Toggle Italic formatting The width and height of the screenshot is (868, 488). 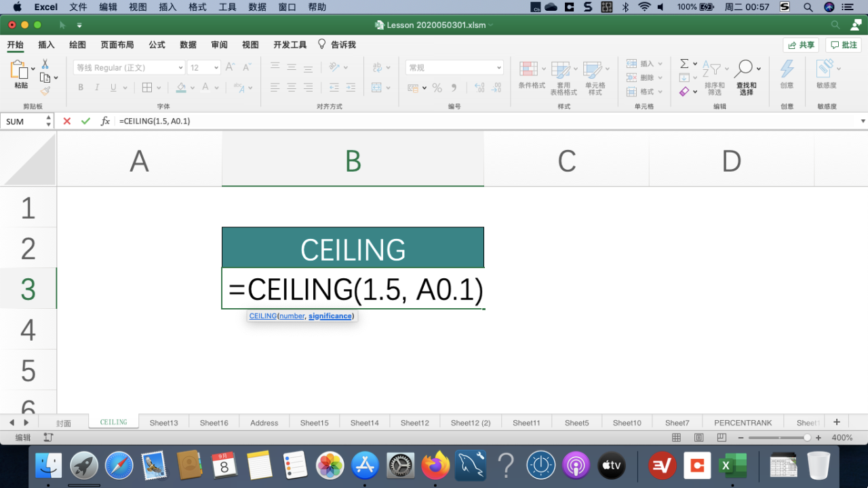(97, 88)
